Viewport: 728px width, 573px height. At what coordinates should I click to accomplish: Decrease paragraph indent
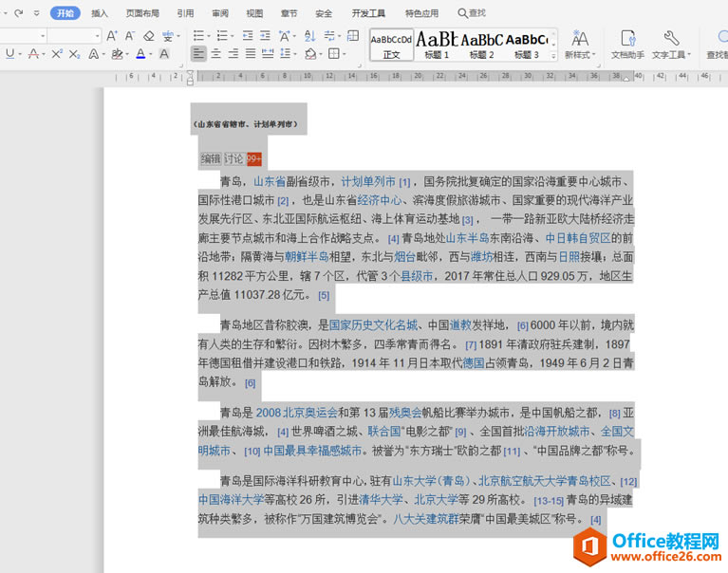pyautogui.click(x=248, y=36)
